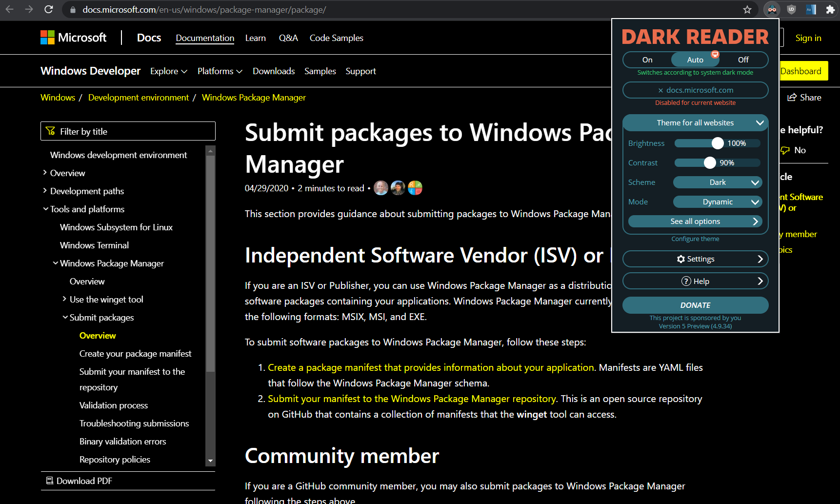Click in the Filter by title field
This screenshot has height=504, width=840.
point(128,131)
